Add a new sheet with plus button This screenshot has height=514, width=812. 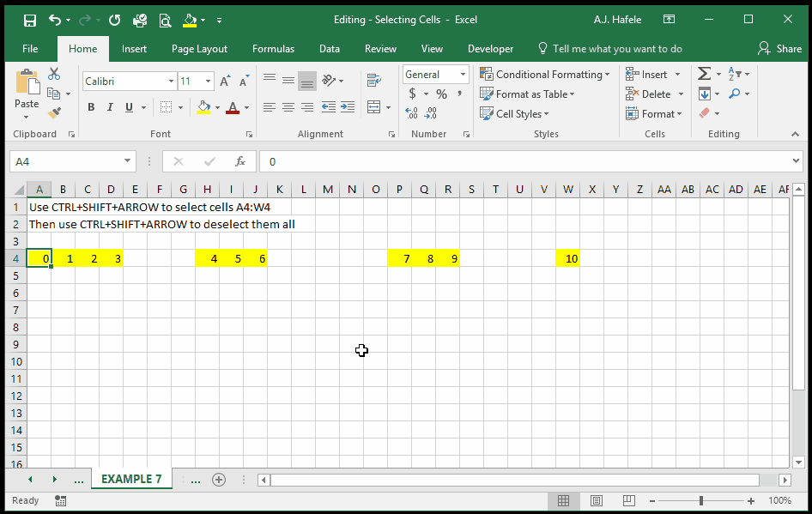219,480
